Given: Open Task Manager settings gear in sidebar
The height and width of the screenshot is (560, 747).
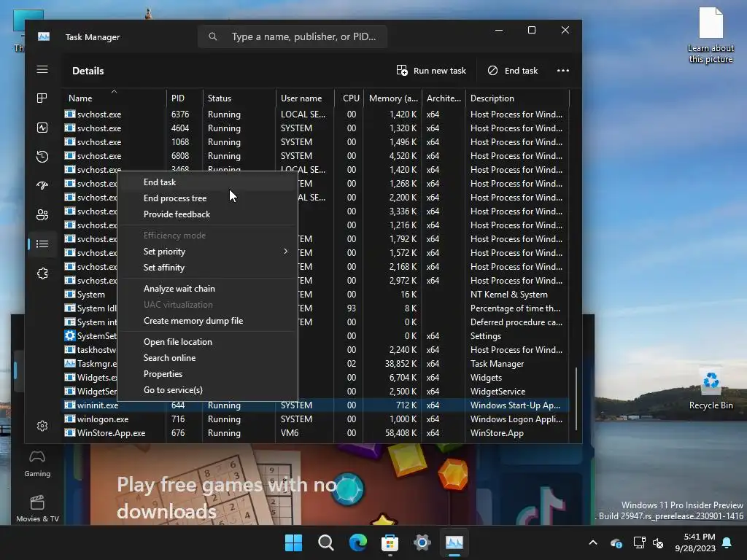Looking at the screenshot, I should [x=42, y=426].
